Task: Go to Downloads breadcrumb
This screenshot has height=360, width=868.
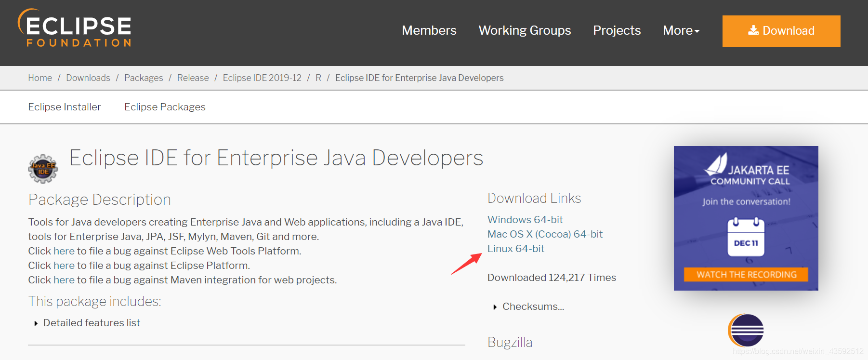Action: pos(88,78)
